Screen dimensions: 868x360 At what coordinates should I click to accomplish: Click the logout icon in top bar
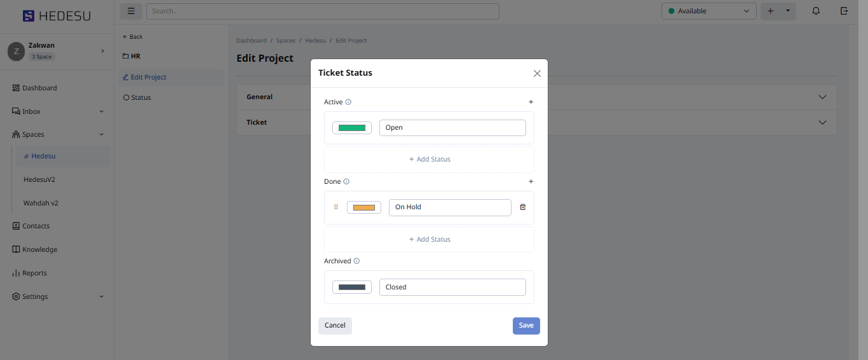[844, 11]
